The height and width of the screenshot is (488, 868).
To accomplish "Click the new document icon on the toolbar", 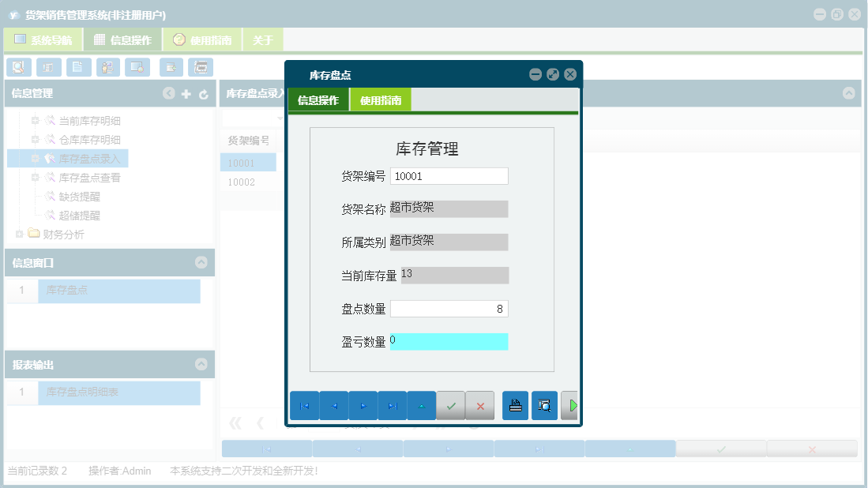I will tap(78, 67).
